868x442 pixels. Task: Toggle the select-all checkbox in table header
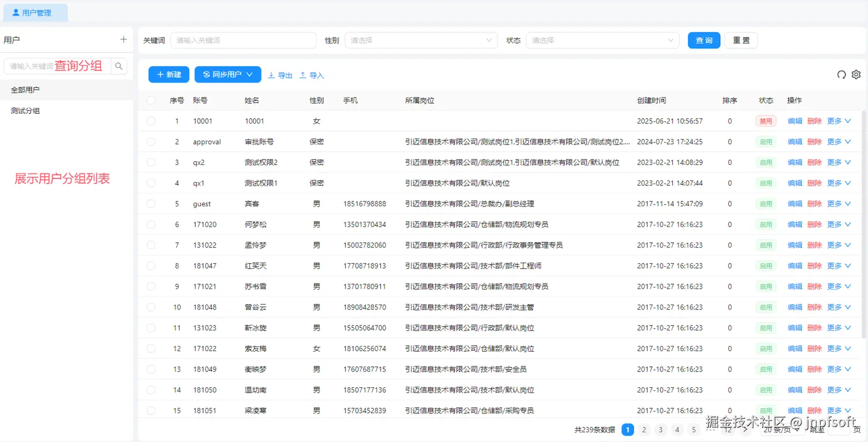pyautogui.click(x=151, y=100)
